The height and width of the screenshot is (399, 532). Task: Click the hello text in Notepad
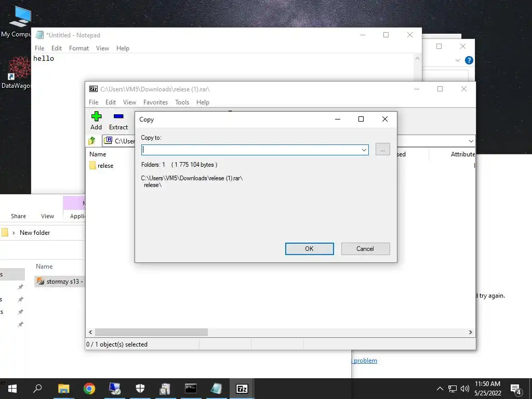click(44, 58)
